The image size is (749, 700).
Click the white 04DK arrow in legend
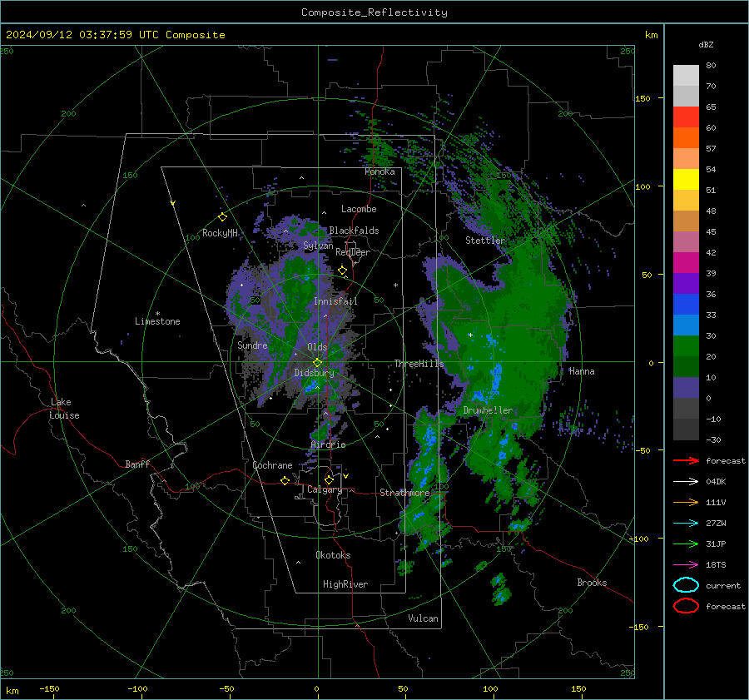[x=686, y=481]
